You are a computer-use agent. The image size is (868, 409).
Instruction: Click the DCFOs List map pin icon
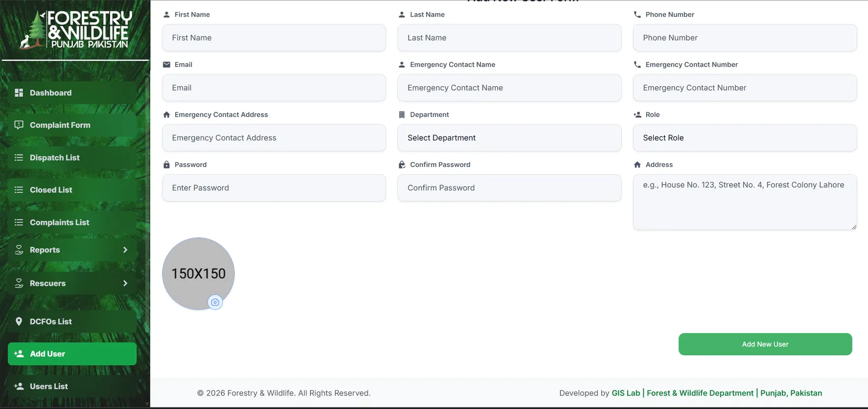click(19, 321)
